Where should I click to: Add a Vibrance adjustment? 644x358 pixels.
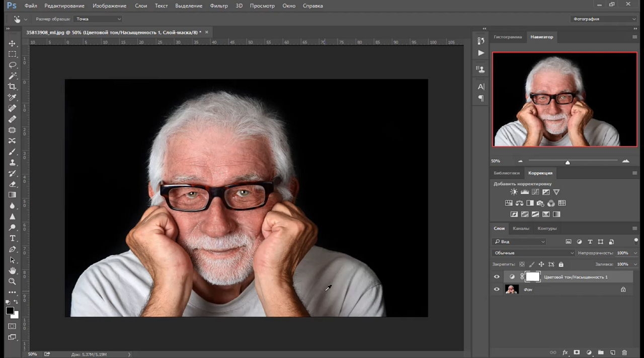(x=556, y=192)
